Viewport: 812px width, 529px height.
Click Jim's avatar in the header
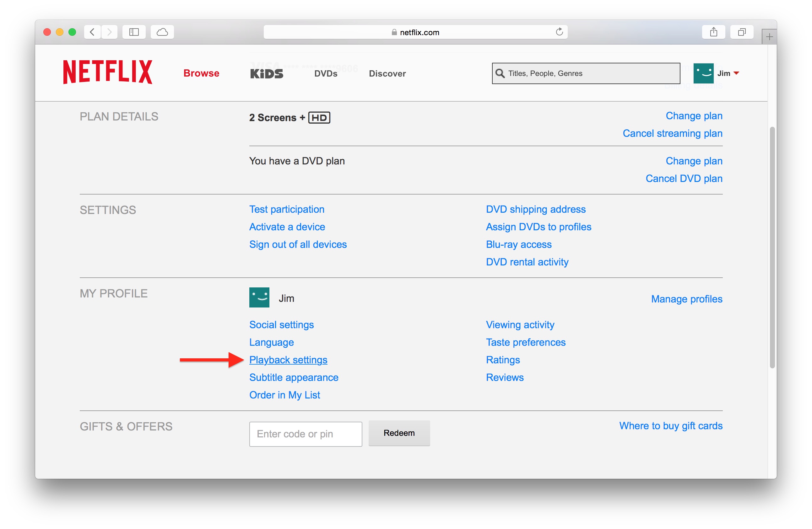click(x=703, y=73)
